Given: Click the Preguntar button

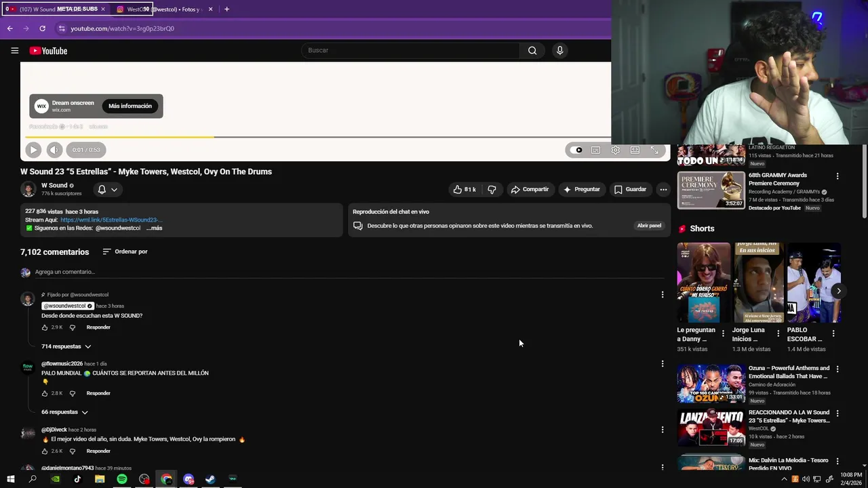Looking at the screenshot, I should coord(582,190).
